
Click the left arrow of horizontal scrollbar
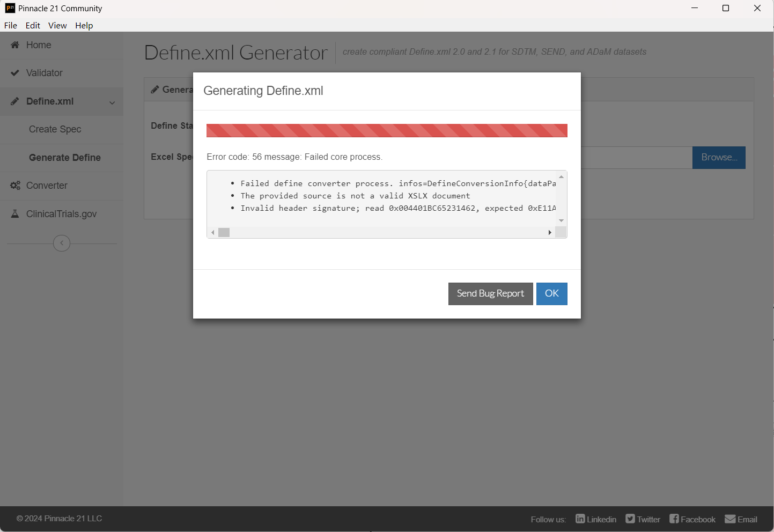213,232
